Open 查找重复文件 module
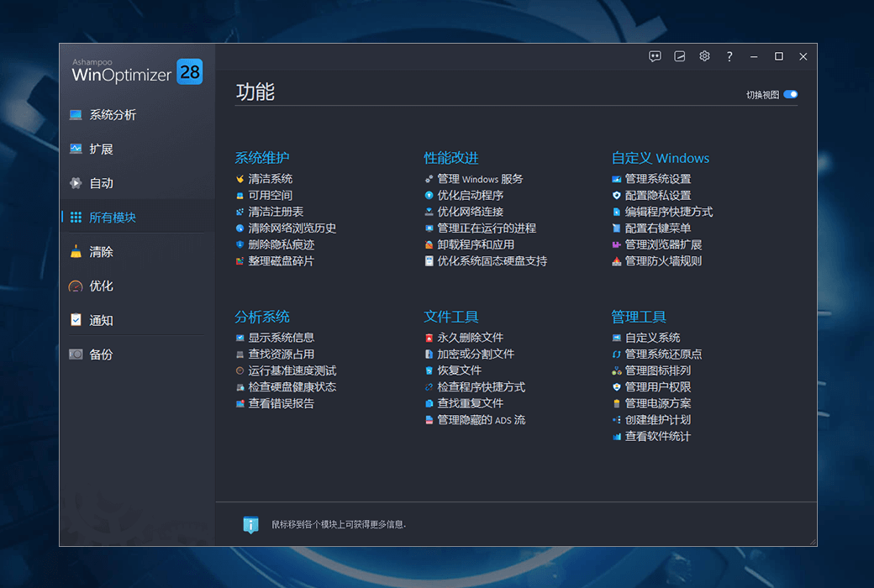874x588 pixels. pyautogui.click(x=470, y=403)
